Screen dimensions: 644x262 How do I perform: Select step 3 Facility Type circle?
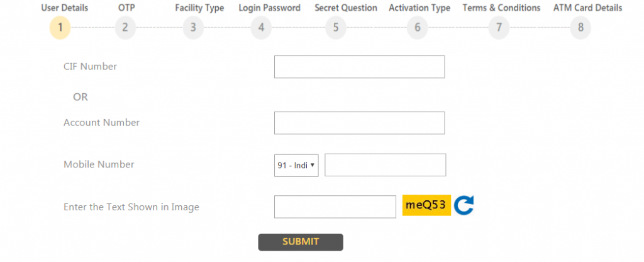193,28
